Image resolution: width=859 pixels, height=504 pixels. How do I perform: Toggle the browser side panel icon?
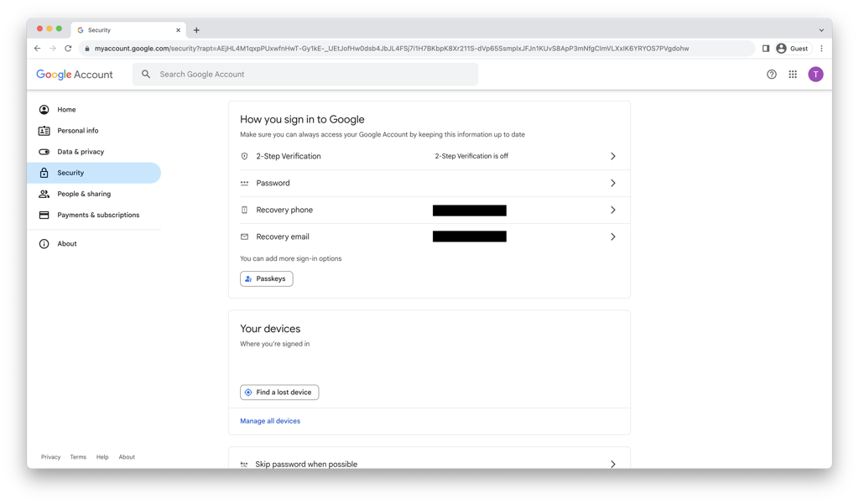click(x=766, y=49)
